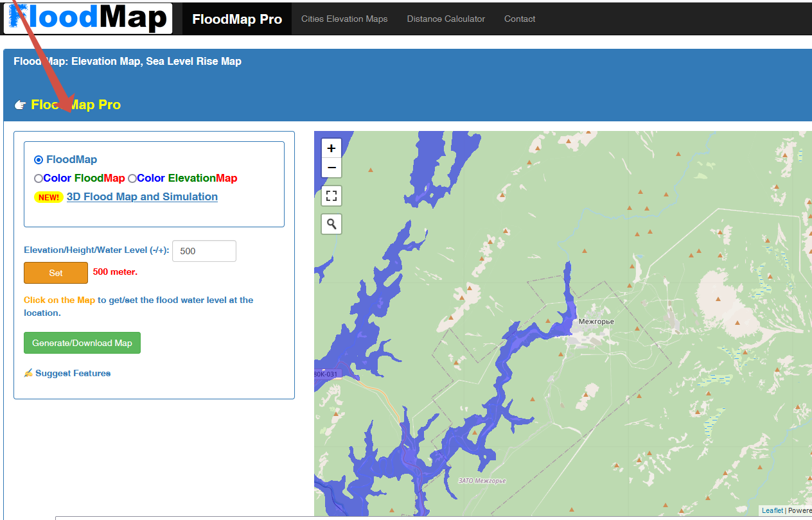This screenshot has width=812, height=520.
Task: Open the Distance Calculator menu item
Action: (446, 19)
